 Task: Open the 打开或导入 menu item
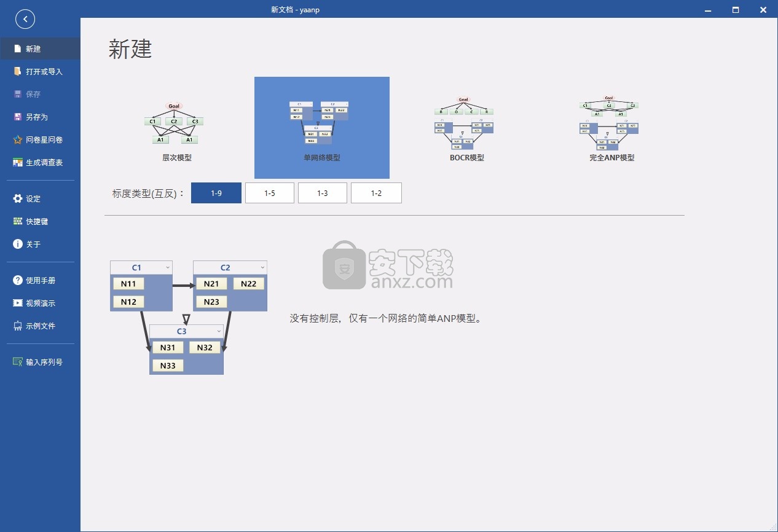[40, 71]
